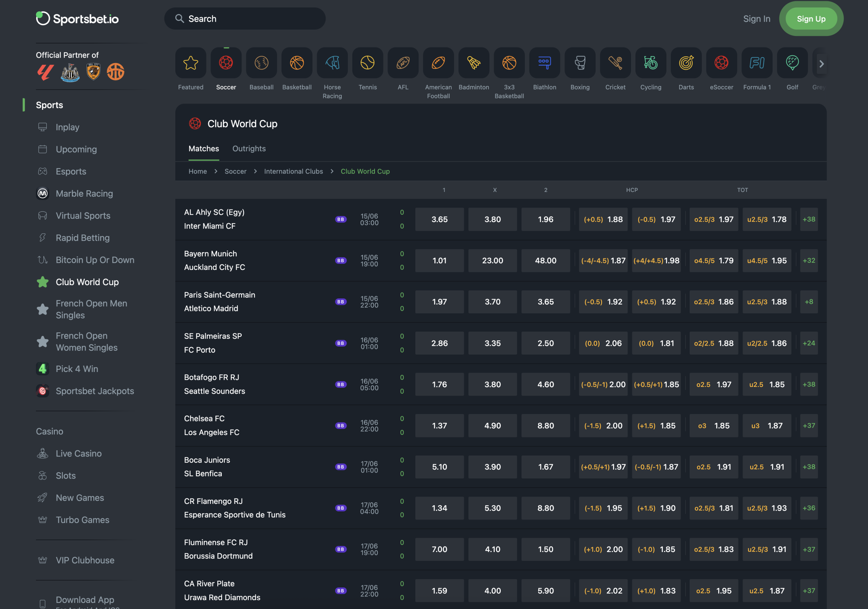Choose the Darts sport icon

(686, 63)
